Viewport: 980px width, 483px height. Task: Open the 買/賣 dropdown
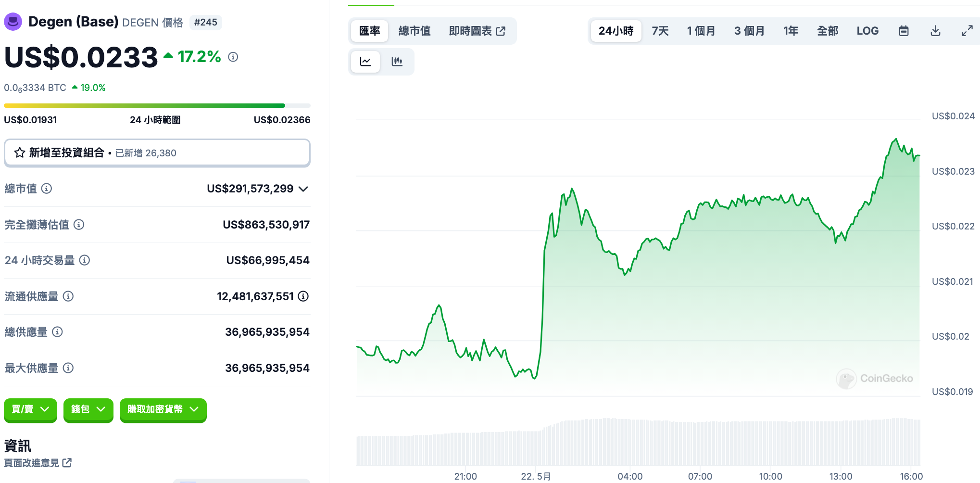(x=30, y=410)
